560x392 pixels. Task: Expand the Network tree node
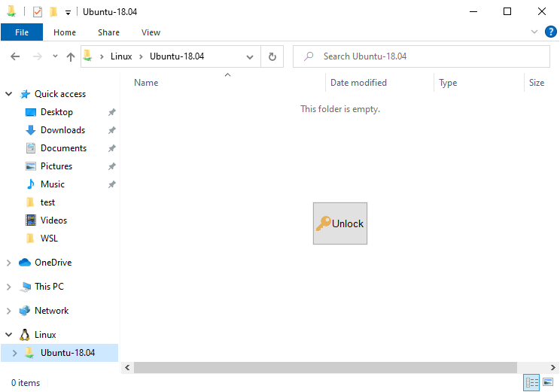point(9,311)
